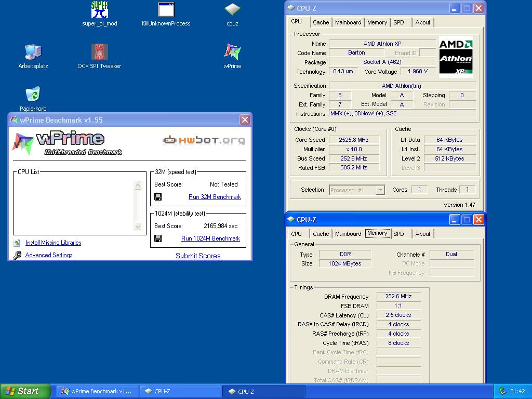Image resolution: width=532 pixels, height=399 pixels.
Task: Select the wPrime desktop shortcut icon
Action: [232, 52]
